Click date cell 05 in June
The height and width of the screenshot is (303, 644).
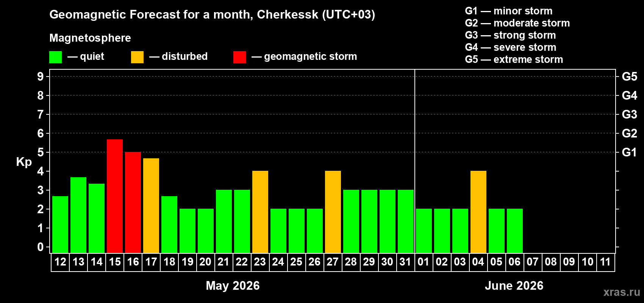[x=497, y=262]
